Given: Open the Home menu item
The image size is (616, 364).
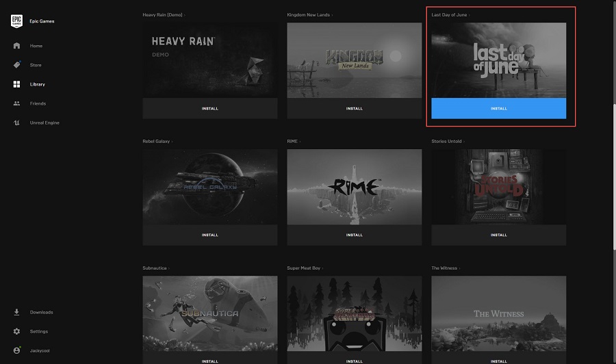Looking at the screenshot, I should point(36,46).
